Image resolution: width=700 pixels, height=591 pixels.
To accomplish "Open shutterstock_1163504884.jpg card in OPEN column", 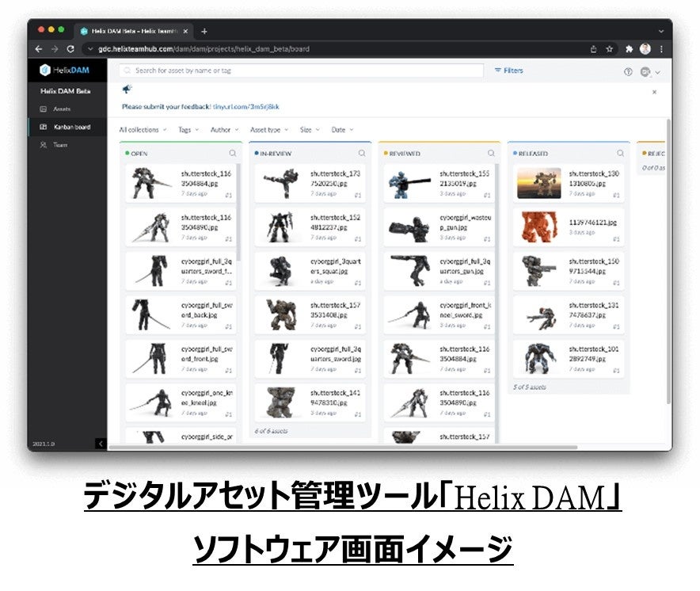I will coord(181,183).
